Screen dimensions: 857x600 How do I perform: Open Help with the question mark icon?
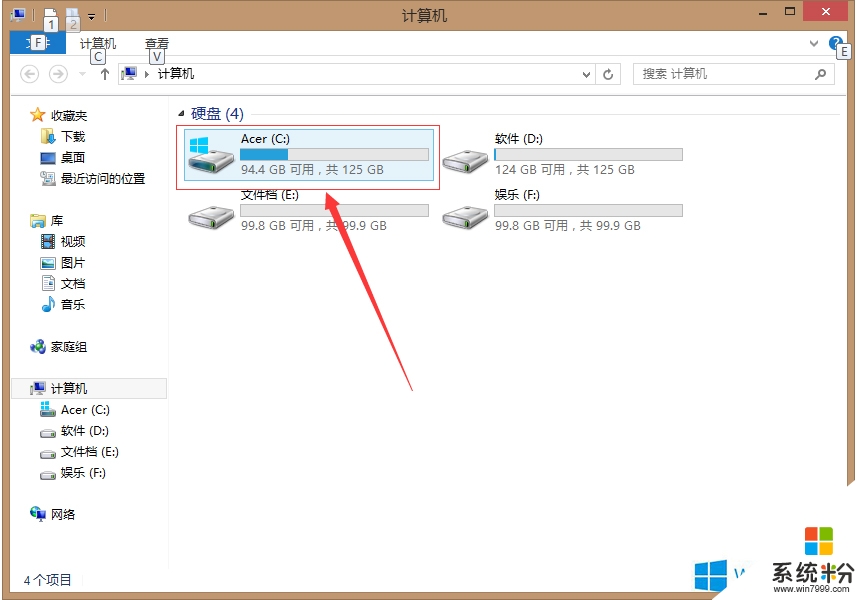836,43
